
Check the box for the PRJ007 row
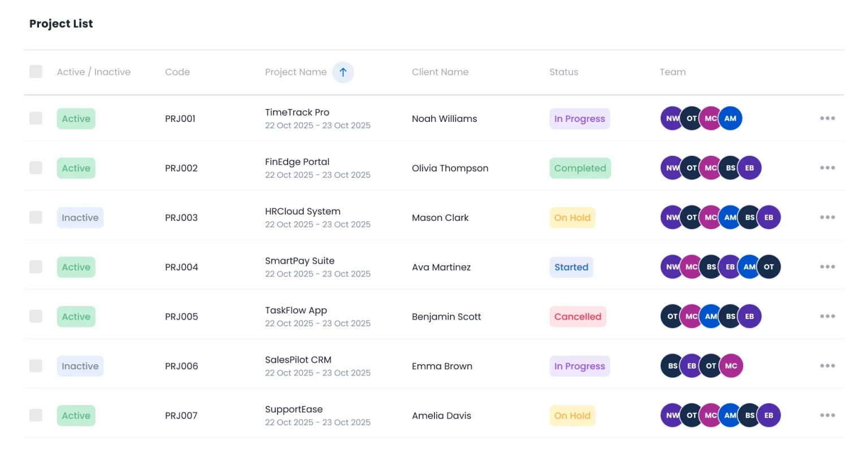[36, 415]
